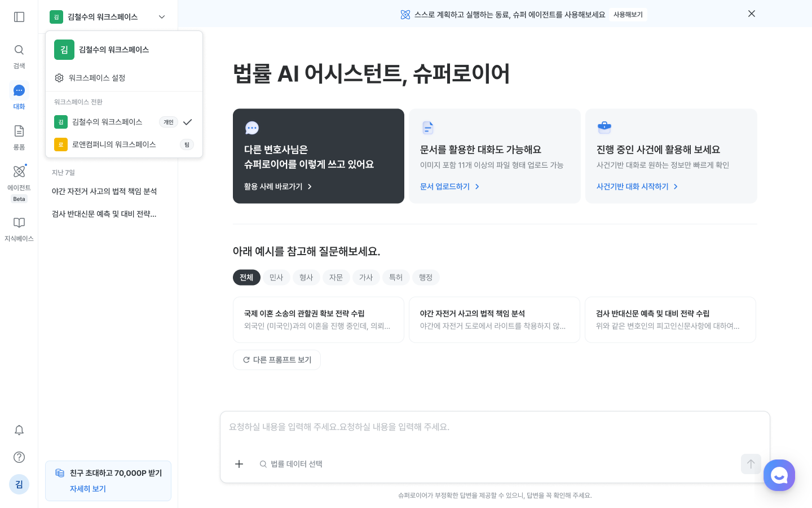The image size is (812, 508).
Task: Click the chevron arrow beside 문서 업로드하기
Action: click(x=477, y=187)
